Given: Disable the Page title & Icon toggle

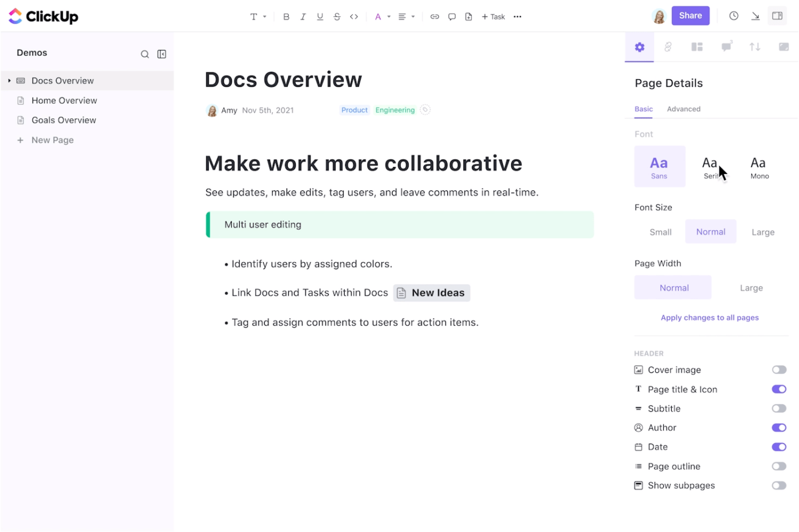Looking at the screenshot, I should click(x=779, y=389).
